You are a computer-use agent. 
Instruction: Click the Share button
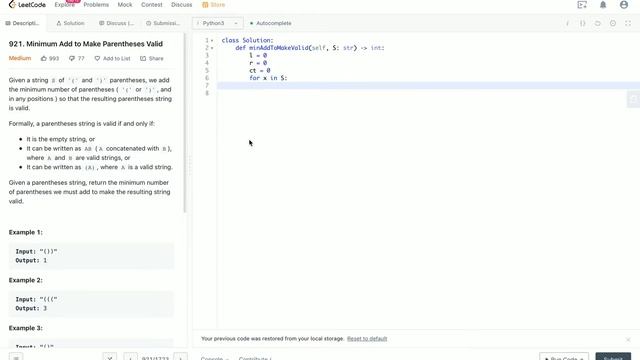pos(152,58)
